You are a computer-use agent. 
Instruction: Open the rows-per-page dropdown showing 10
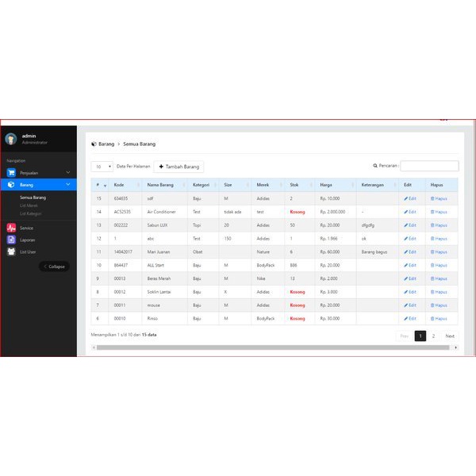point(102,167)
